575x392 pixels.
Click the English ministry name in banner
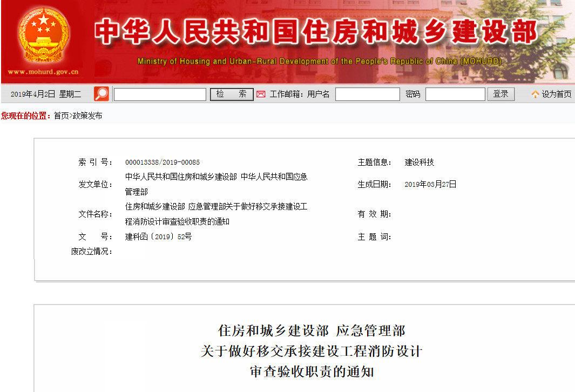tap(319, 62)
